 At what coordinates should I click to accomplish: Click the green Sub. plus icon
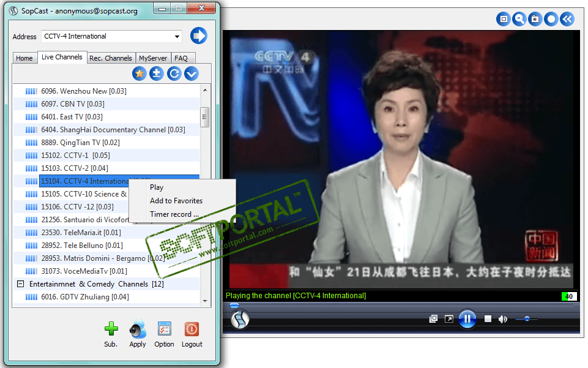[111, 329]
